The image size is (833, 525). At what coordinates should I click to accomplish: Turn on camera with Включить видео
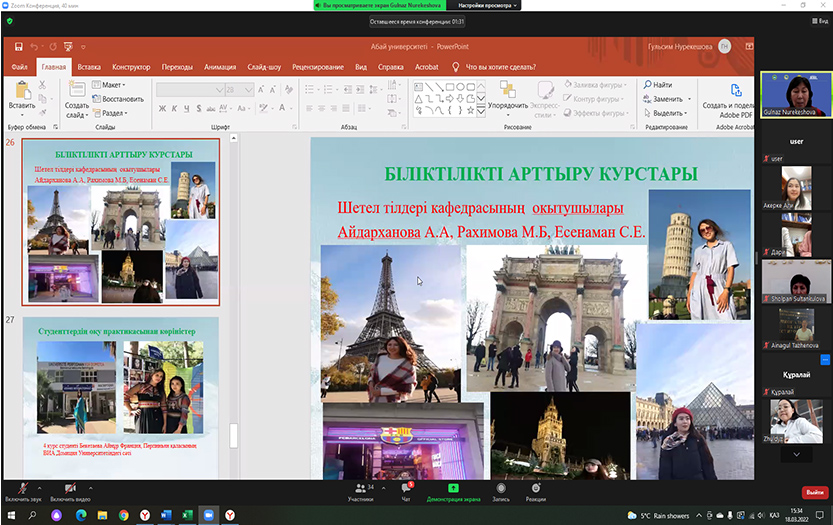pyautogui.click(x=69, y=487)
